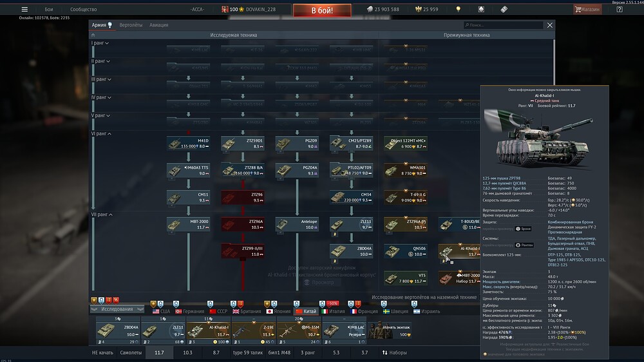The width and height of the screenshot is (644, 362).
Task: Open DOVAKIN_228 player profile
Action: coord(260,9)
